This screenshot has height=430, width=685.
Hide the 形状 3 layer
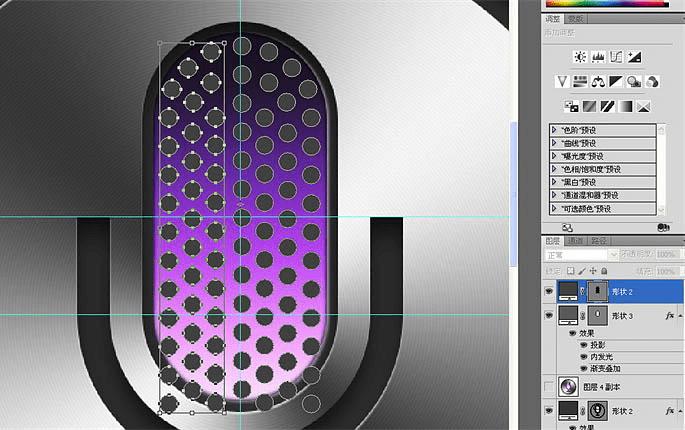coord(549,316)
